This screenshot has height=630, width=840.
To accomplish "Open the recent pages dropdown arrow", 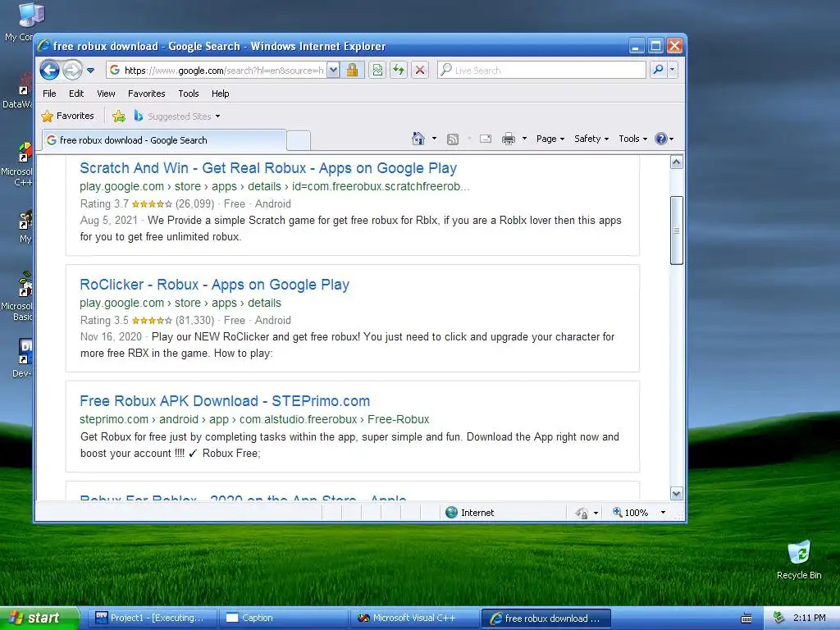I will click(90, 71).
